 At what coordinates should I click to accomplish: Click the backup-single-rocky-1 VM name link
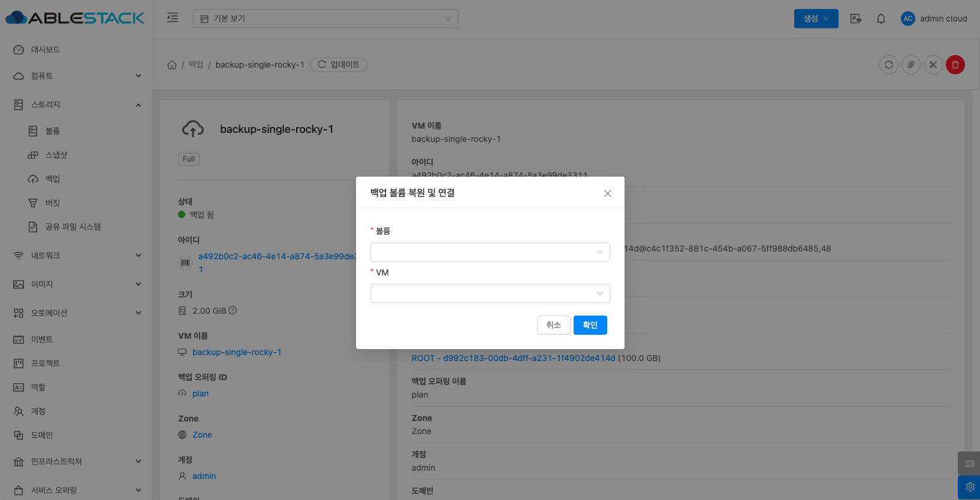237,352
